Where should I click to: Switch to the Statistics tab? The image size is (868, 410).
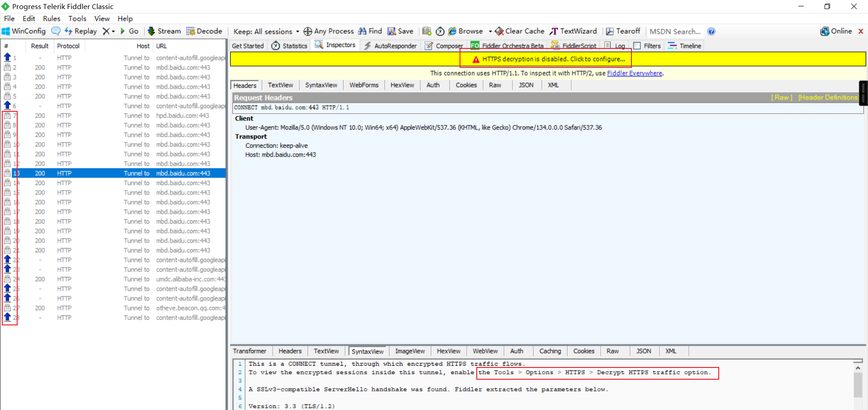289,46
